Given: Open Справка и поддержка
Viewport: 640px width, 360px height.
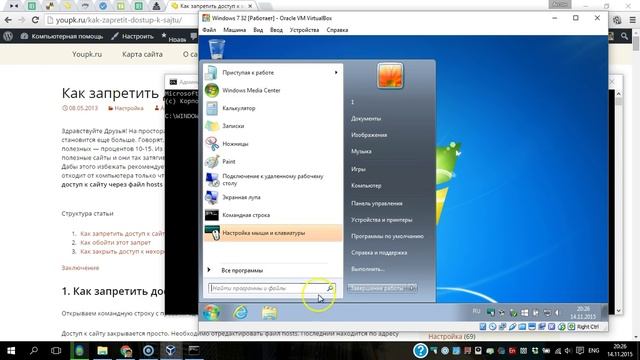Looking at the screenshot, I should [x=379, y=252].
